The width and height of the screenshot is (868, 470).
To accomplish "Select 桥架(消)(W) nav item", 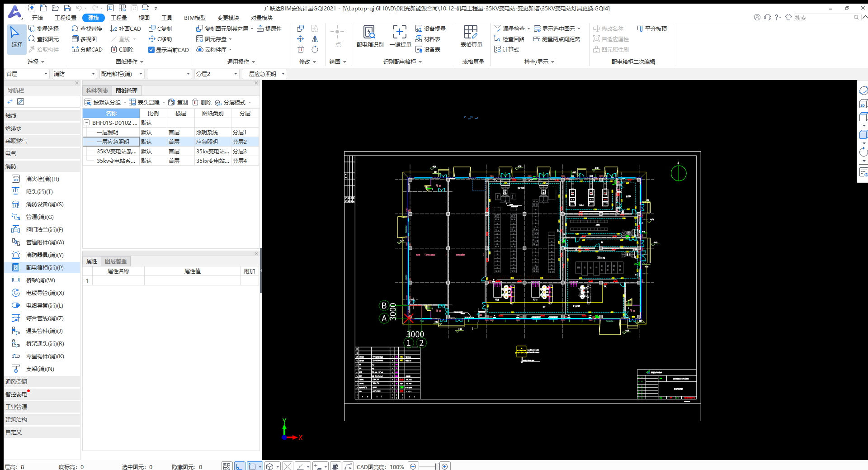I will (x=42, y=280).
